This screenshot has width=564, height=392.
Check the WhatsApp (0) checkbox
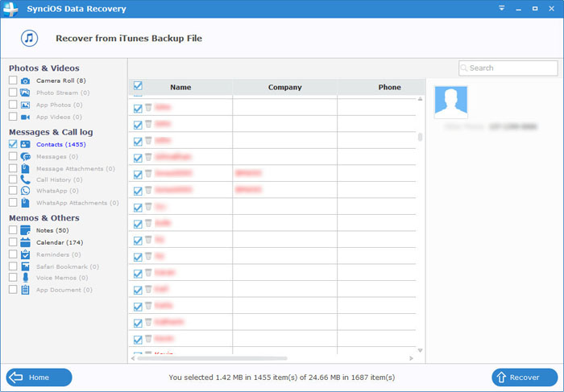click(x=13, y=191)
